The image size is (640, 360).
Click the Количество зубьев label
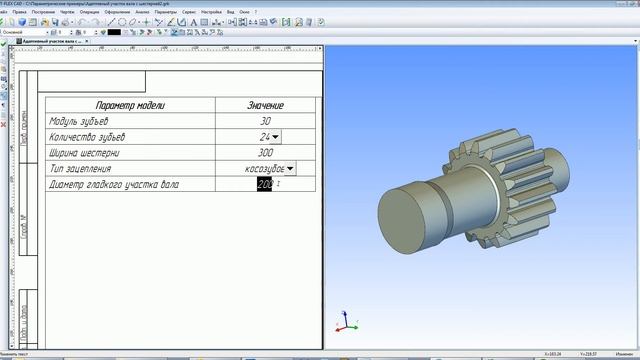[87, 137]
